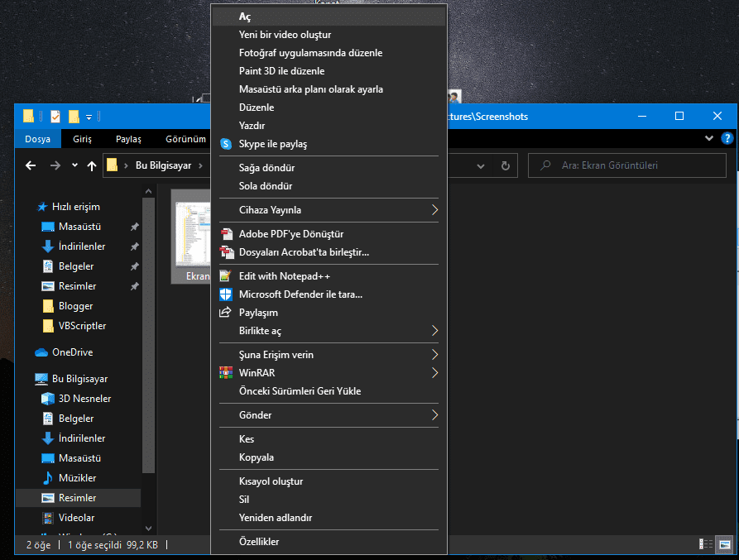The height and width of the screenshot is (560, 739).
Task: Click the Acrobat combine files icon
Action: 227,252
